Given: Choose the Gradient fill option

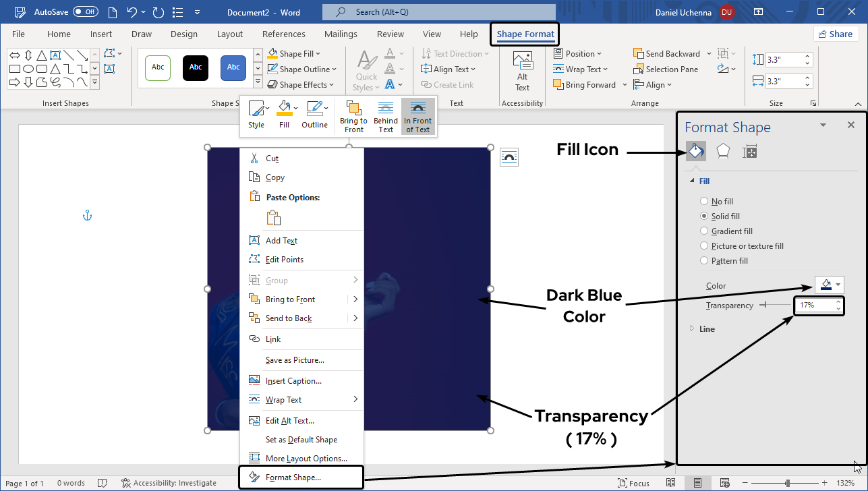Looking at the screenshot, I should point(704,231).
